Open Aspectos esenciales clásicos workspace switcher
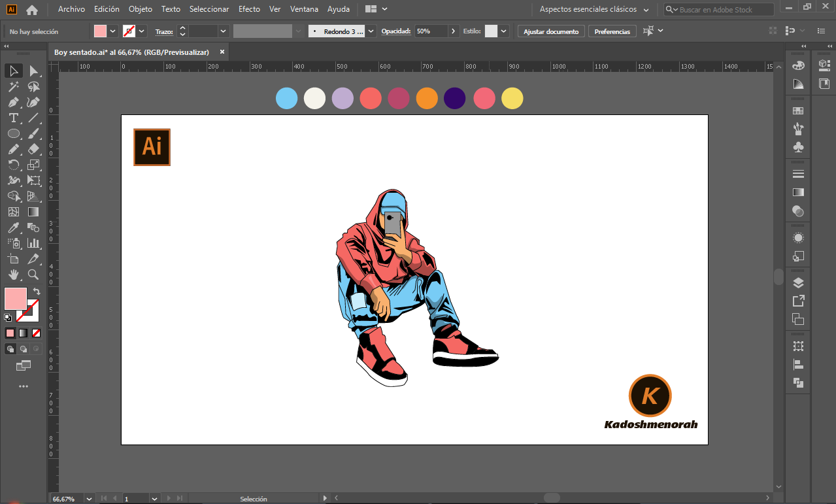This screenshot has height=504, width=836. click(x=594, y=10)
